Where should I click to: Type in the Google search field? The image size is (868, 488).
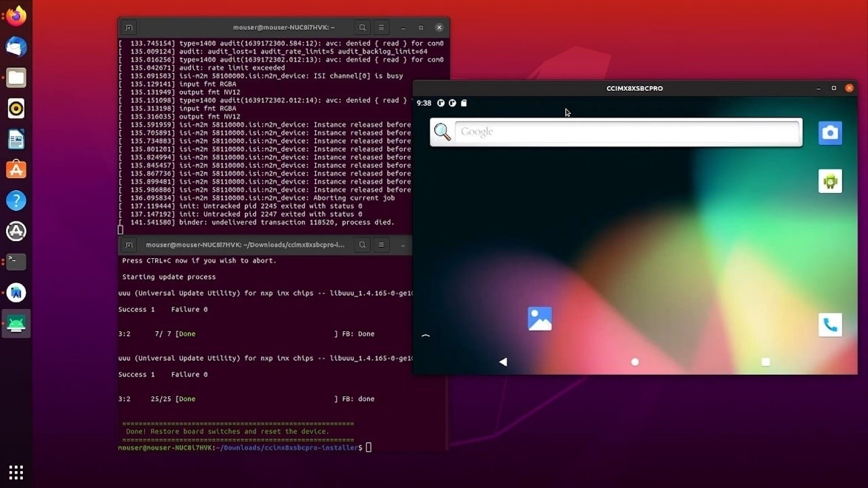626,132
